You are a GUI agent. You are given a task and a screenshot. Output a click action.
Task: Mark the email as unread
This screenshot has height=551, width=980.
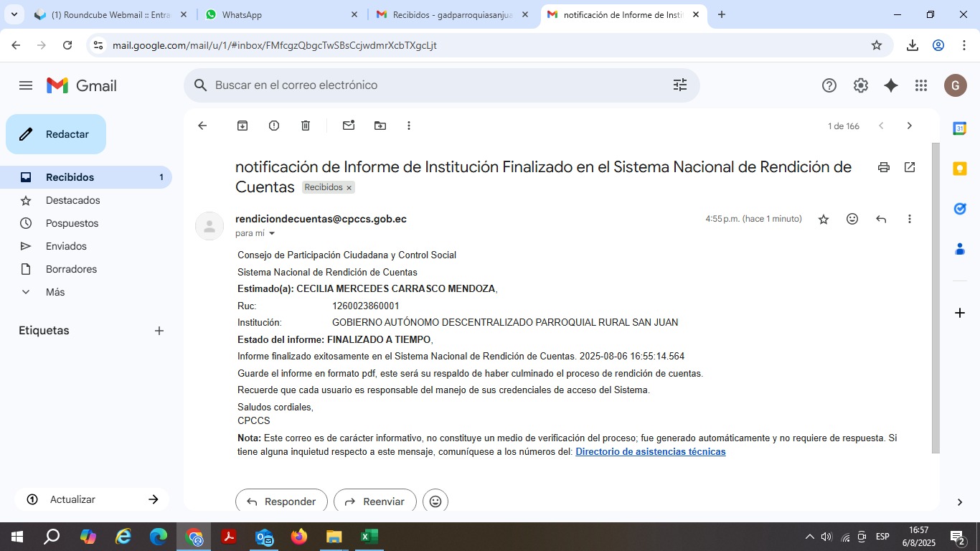(349, 126)
